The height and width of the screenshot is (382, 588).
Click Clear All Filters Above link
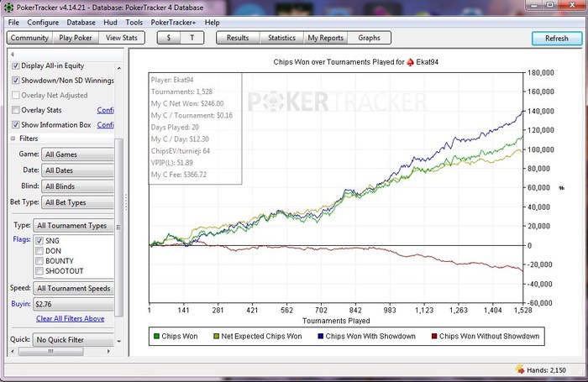pos(70,319)
